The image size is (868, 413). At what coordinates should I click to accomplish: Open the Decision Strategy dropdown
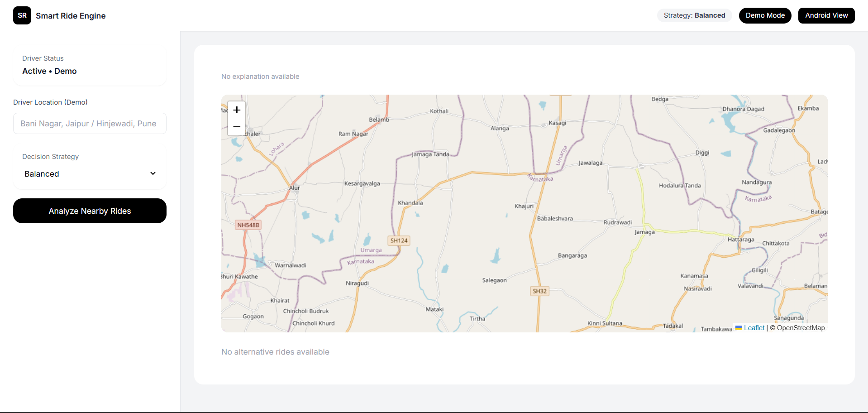90,174
